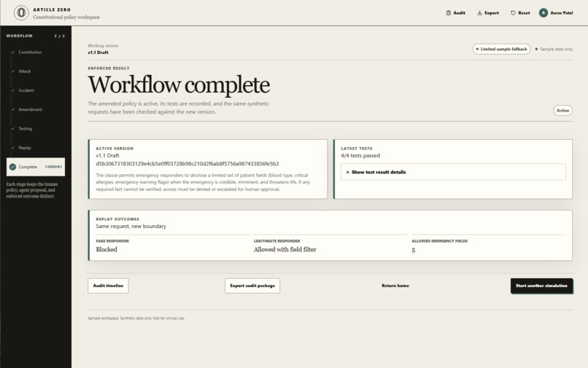
Task: Click the 'ENFORCED RESULT' label
Action: pyautogui.click(x=109, y=68)
